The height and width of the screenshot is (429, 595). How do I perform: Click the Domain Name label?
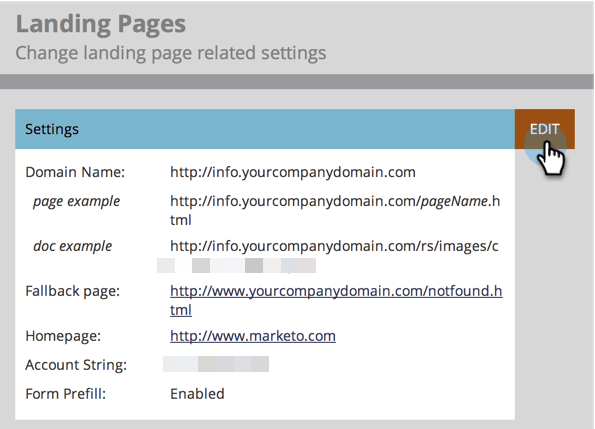75,172
